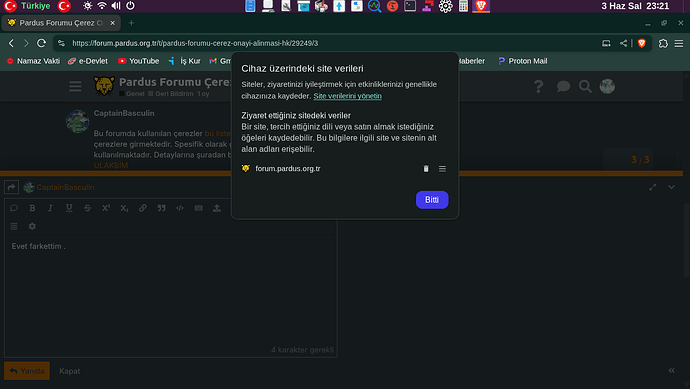Click Kapat to close the composer
690x389 pixels.
(70, 371)
